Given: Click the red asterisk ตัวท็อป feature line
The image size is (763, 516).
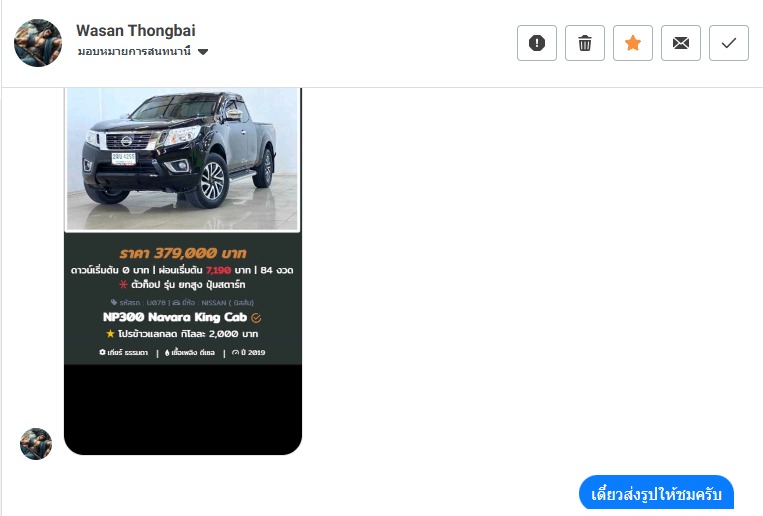Looking at the screenshot, I should coord(182,284).
